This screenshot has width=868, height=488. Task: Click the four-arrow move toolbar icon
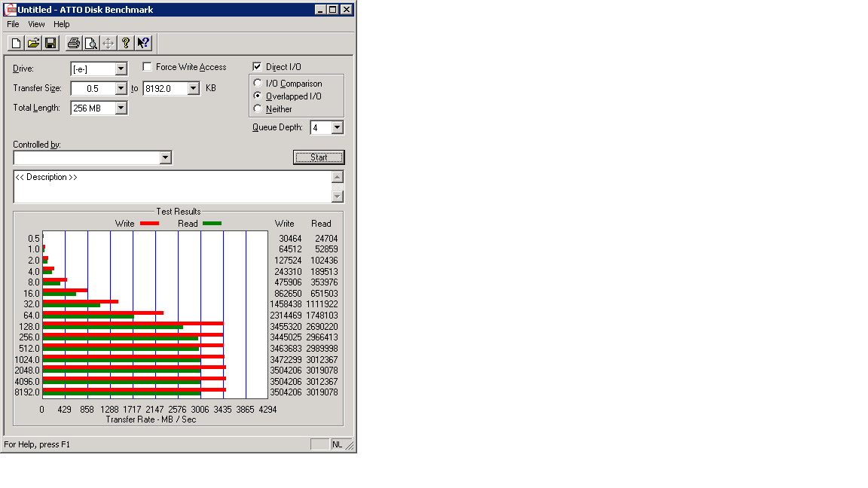point(108,43)
